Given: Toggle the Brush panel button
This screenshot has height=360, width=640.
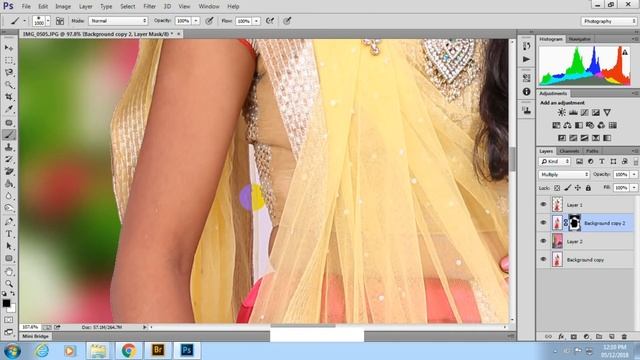Looking at the screenshot, I should click(x=60, y=21).
